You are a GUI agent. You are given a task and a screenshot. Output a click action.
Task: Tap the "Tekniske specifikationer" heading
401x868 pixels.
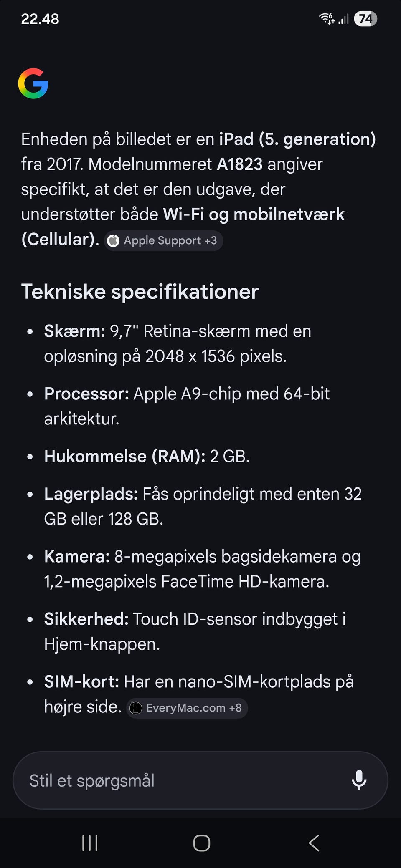(x=140, y=291)
